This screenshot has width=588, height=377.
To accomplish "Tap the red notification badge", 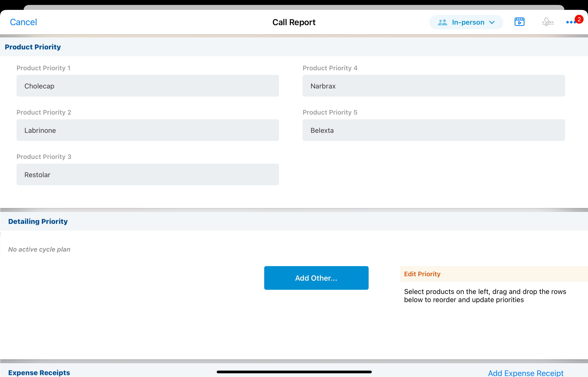I will pyautogui.click(x=579, y=19).
